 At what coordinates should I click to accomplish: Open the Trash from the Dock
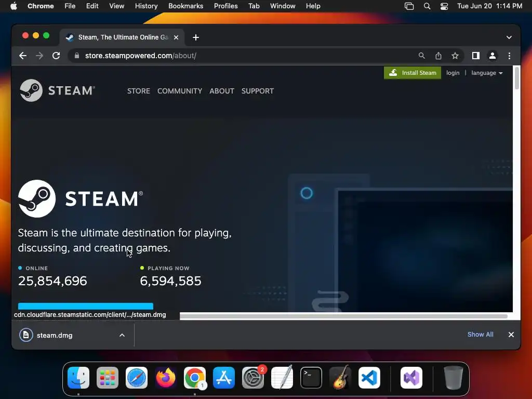453,378
